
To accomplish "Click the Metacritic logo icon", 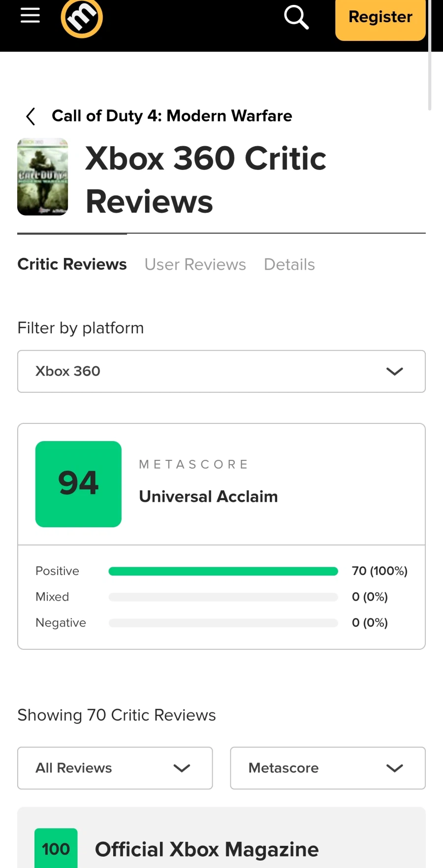I will click(82, 18).
